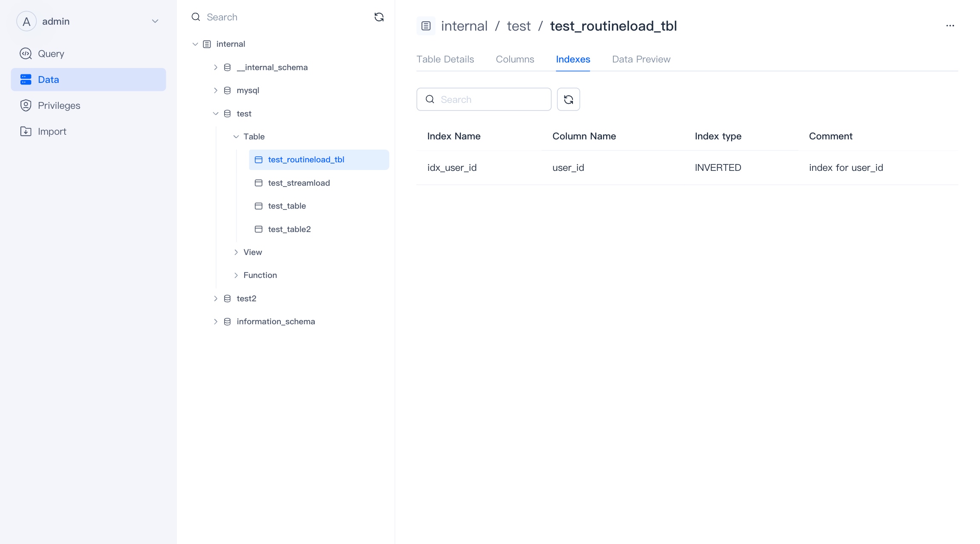Click the admin avatar icon
The width and height of the screenshot is (980, 544).
coord(26,21)
